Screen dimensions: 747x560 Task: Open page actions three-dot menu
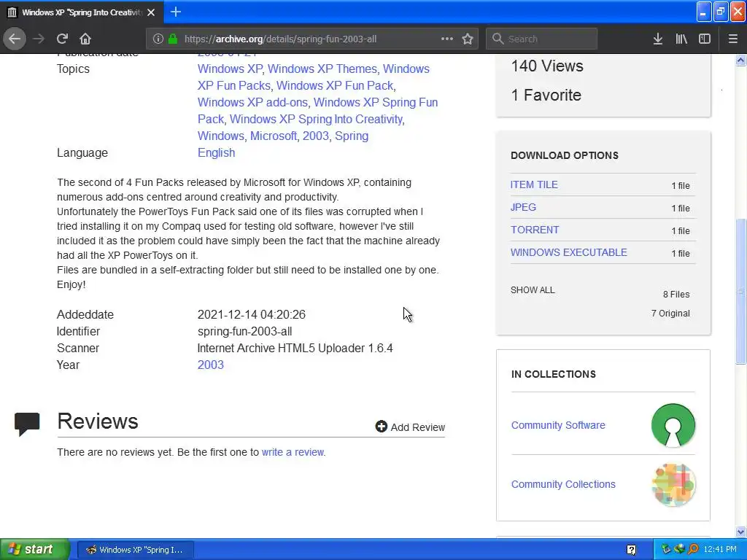tap(447, 39)
